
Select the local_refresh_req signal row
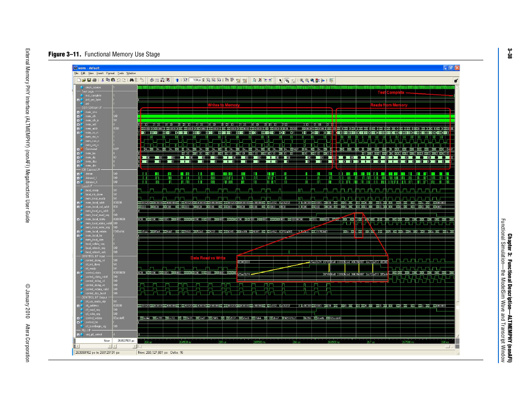[95, 248]
